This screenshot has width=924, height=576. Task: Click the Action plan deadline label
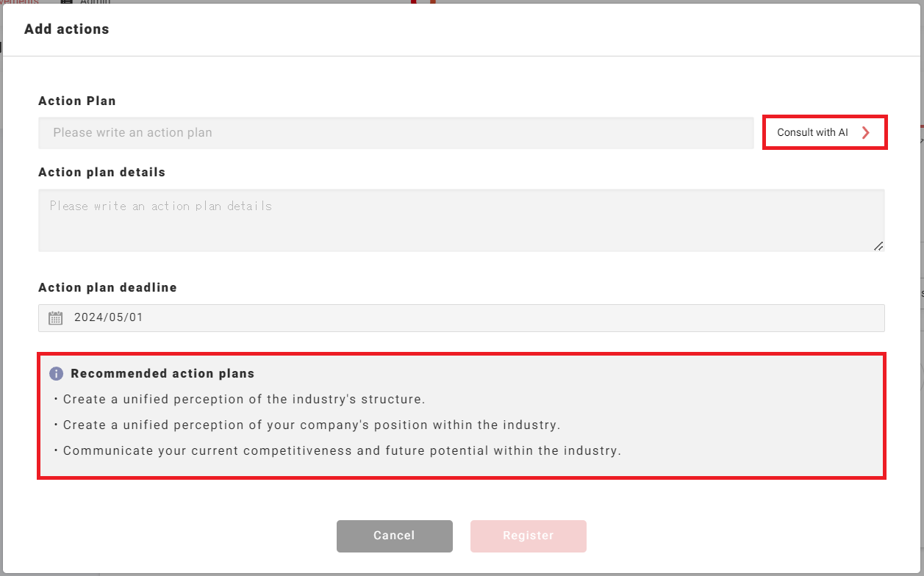(107, 287)
